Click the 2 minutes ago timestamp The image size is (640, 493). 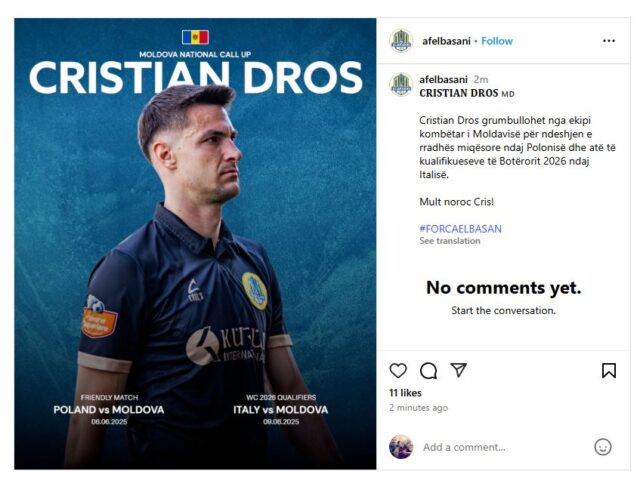click(418, 407)
